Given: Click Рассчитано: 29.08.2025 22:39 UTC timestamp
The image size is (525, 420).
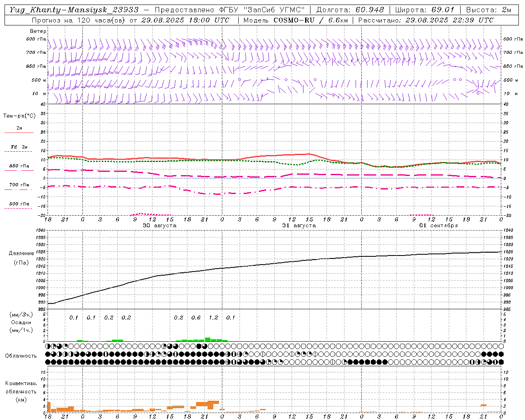Looking at the screenshot, I should [x=426, y=20].
